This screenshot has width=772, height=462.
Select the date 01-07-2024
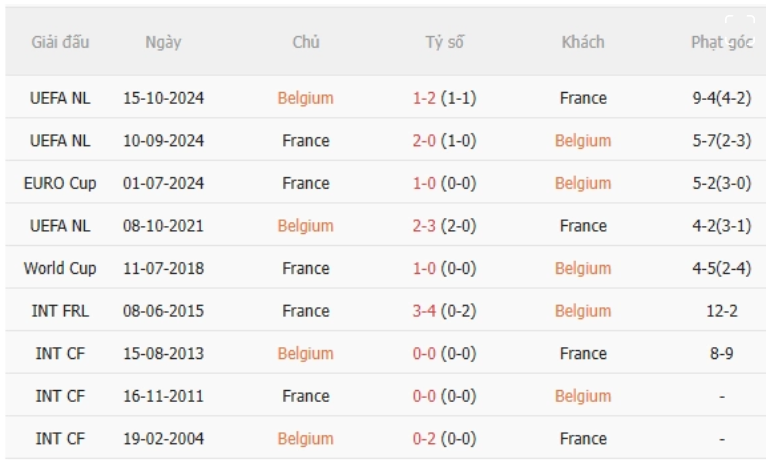click(163, 183)
